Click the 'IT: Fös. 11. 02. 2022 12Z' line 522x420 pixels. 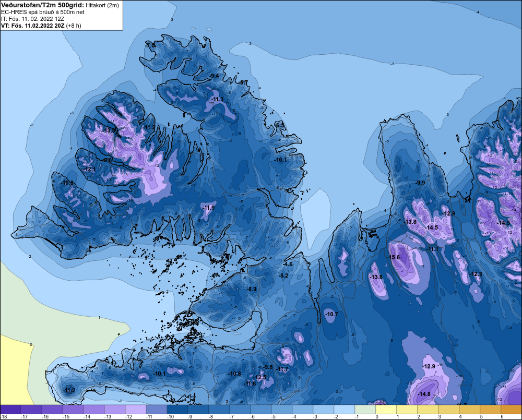point(32,19)
